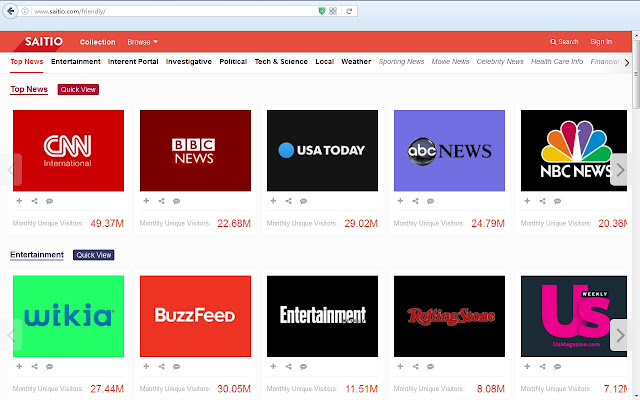Share the ABC News card
640x400 pixels.
tap(415, 201)
